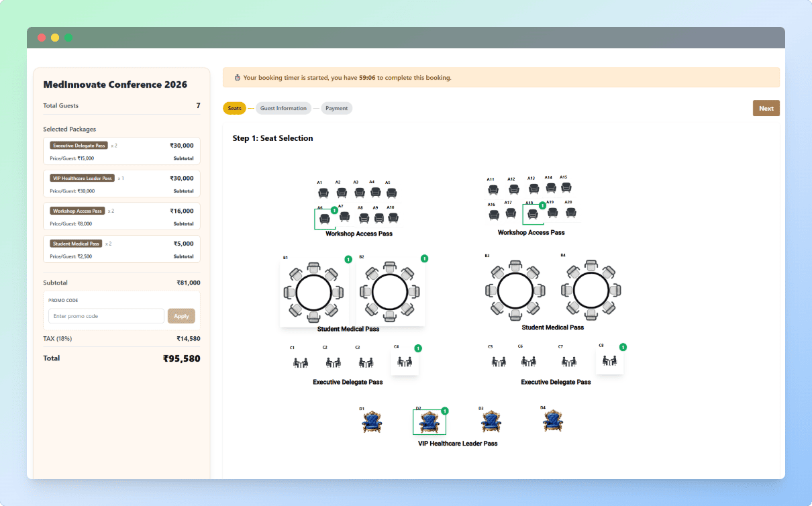This screenshot has height=506, width=812.
Task: Click the tax amount ₹14,580
Action: click(189, 339)
